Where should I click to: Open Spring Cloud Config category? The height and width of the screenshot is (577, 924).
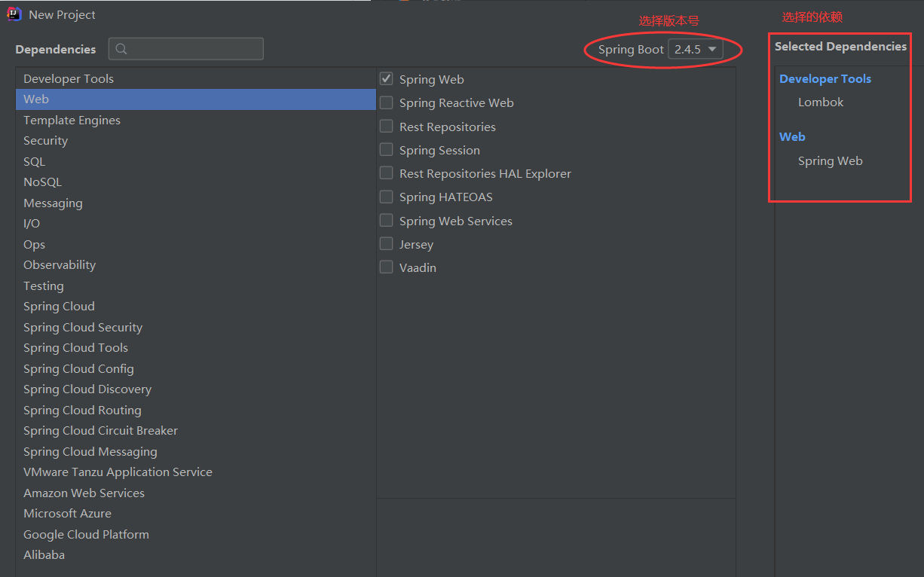coord(195,368)
